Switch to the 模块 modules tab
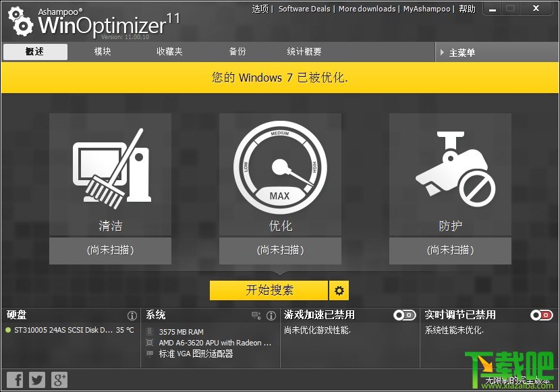This screenshot has width=560, height=392. (103, 51)
